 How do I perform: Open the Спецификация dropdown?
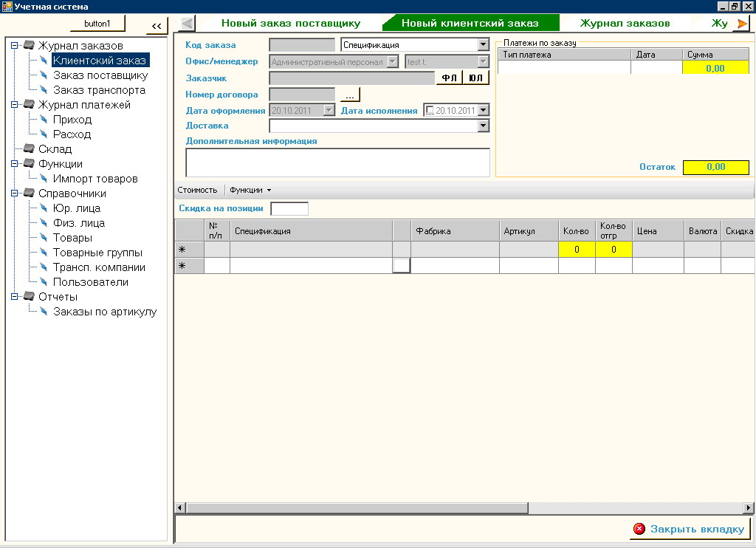pos(483,45)
